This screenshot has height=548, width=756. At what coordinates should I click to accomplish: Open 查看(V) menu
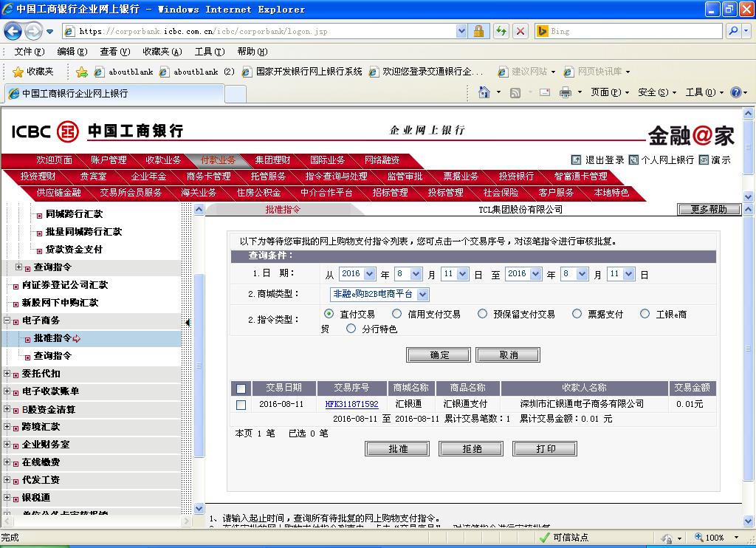[x=114, y=52]
